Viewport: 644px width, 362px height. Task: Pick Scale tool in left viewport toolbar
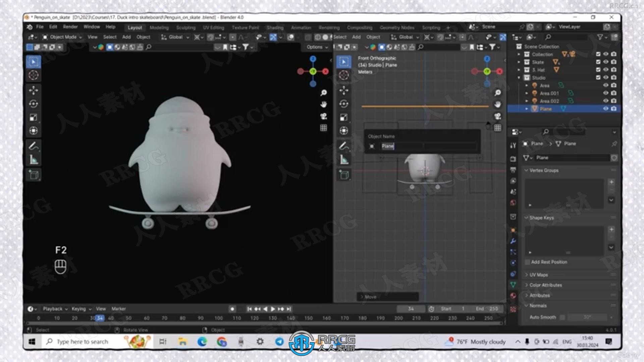[33, 117]
